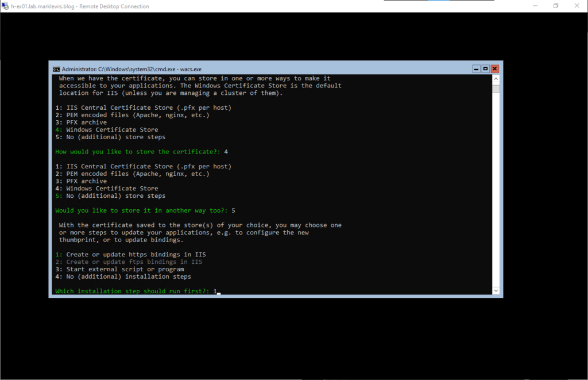The width and height of the screenshot is (588, 380).
Task: Click the 'When we have the certificate' paragraph line
Action: tap(195, 79)
